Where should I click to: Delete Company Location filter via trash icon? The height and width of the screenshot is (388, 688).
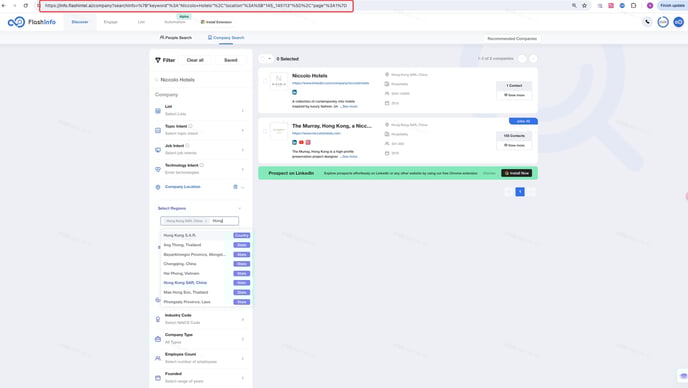[x=235, y=187]
